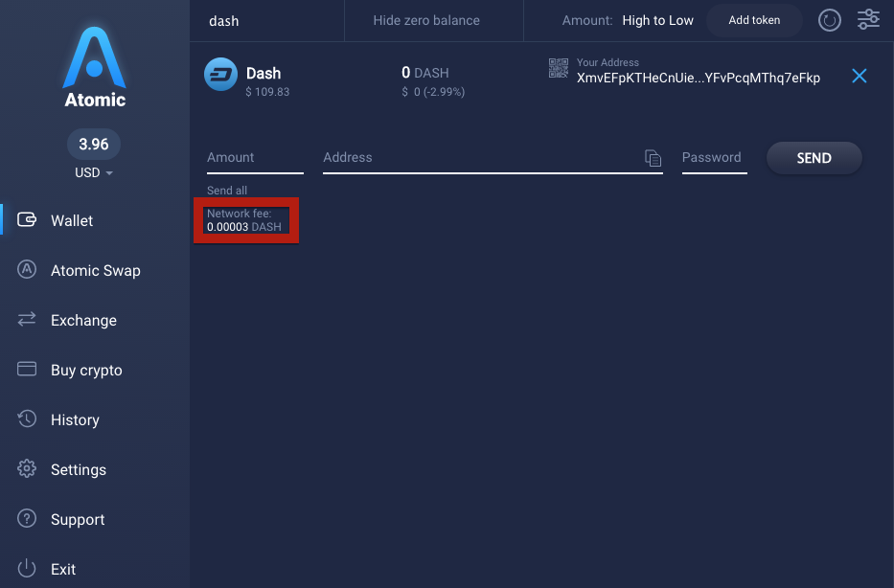Click the $ 0 (-2.99%) change text

pyautogui.click(x=433, y=92)
